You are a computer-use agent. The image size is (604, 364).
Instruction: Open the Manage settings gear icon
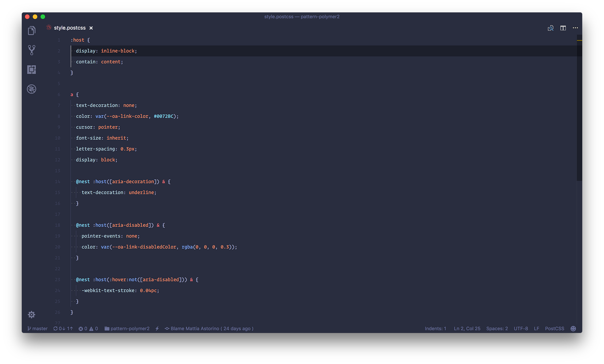[x=31, y=315]
